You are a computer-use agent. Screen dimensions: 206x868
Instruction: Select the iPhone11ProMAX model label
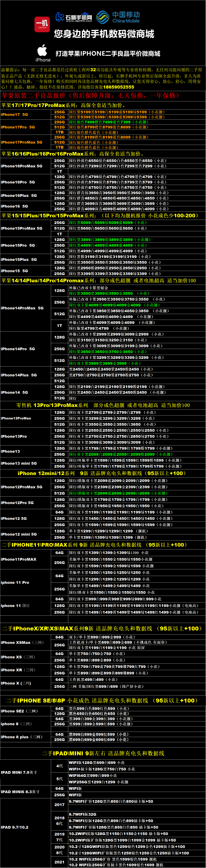point(19,559)
